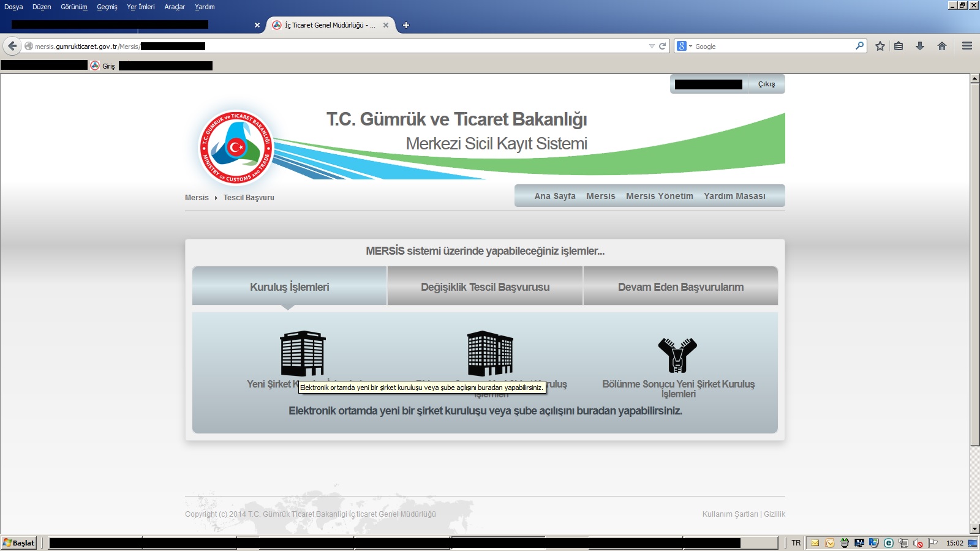The width and height of the screenshot is (980, 551).
Task: Click the Tescil Başvuru breadcrumb
Action: tap(249, 198)
